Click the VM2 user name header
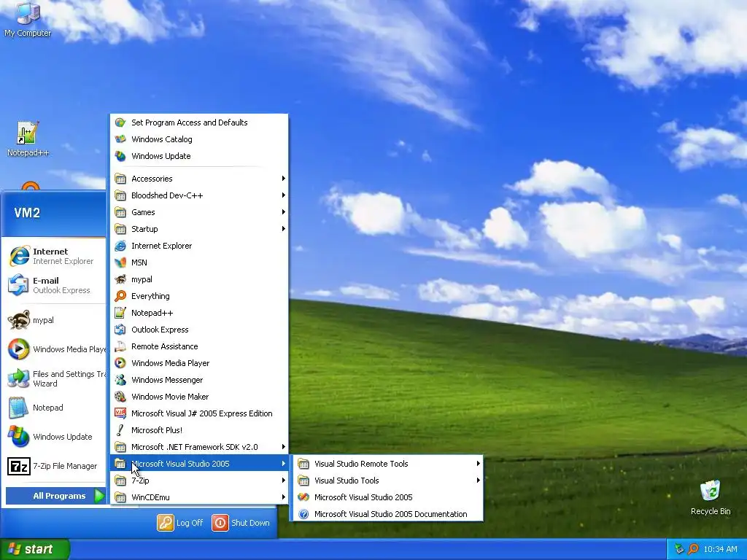747x560 pixels. click(x=27, y=212)
